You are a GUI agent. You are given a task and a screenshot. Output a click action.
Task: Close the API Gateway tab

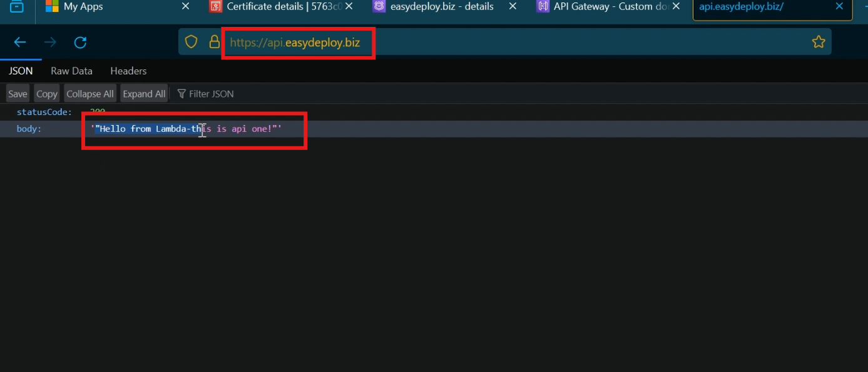676,6
